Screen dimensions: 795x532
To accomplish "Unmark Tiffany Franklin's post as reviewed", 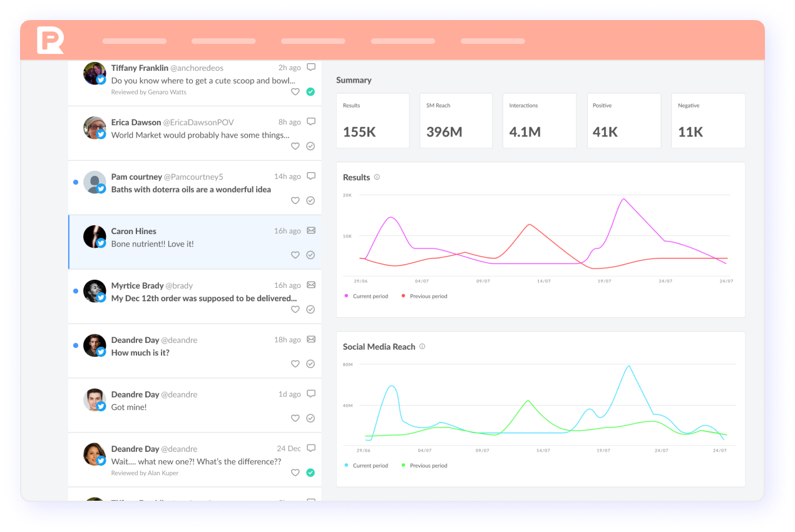I will pos(310,92).
